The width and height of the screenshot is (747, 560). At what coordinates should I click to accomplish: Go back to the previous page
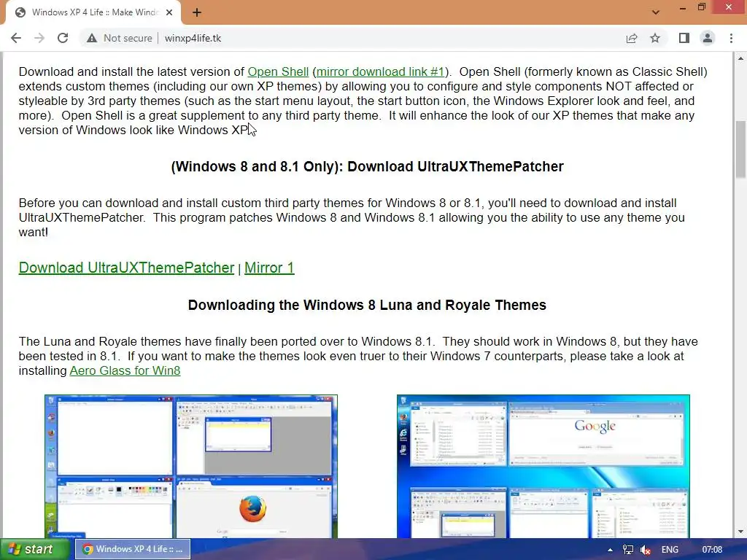click(16, 38)
